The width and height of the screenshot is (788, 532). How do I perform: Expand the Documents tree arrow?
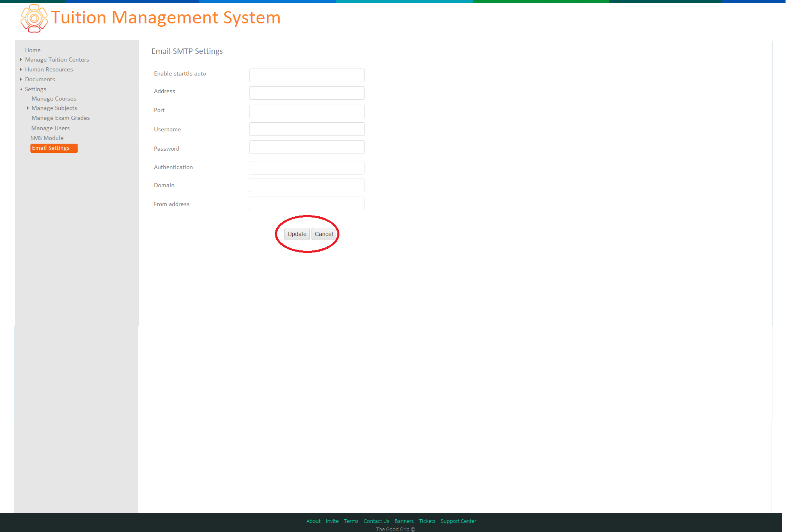[21, 79]
